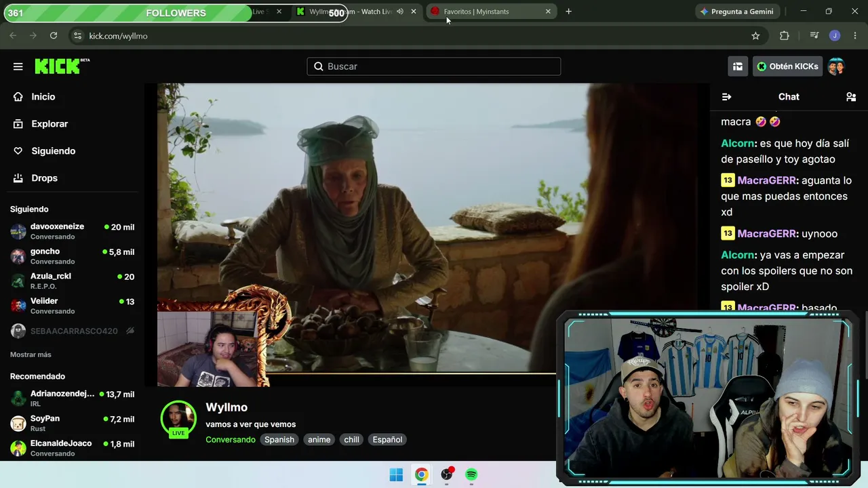Screen dimensions: 868x488
Task: Mute the Wyllmo Stream tab audio
Action: coord(399,12)
